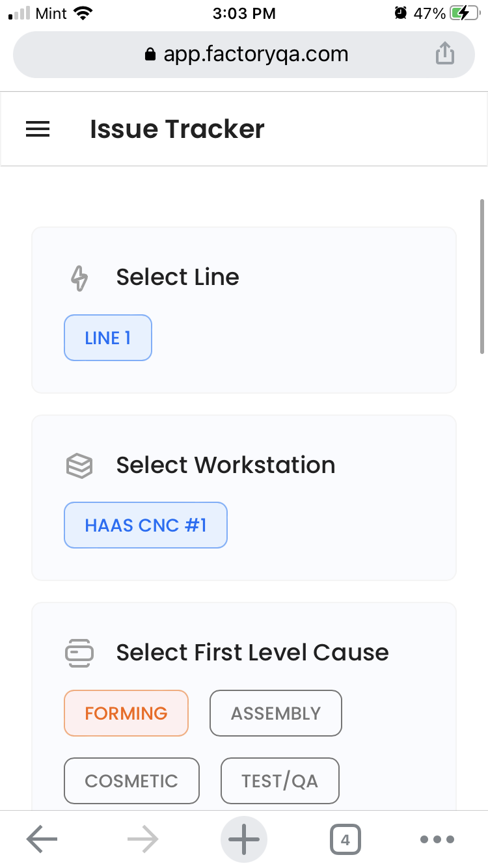The image size is (488, 868).
Task: Tap the stacked layers Workstation icon
Action: pyautogui.click(x=79, y=465)
